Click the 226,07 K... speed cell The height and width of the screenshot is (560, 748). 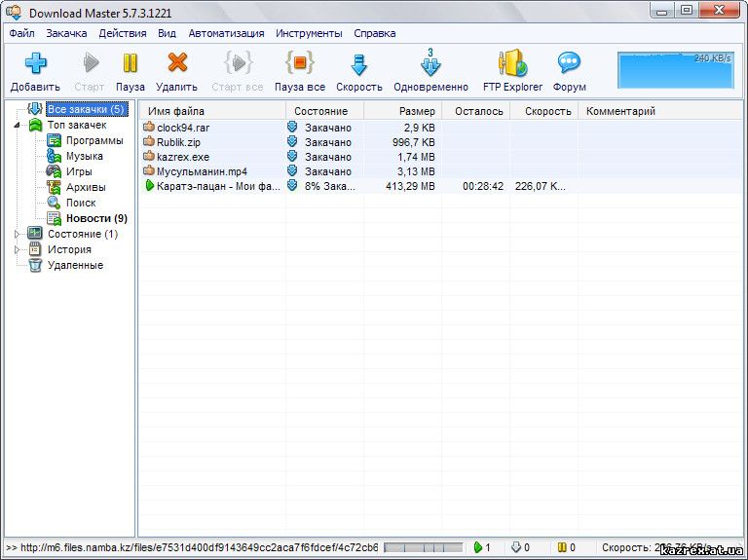point(540,186)
